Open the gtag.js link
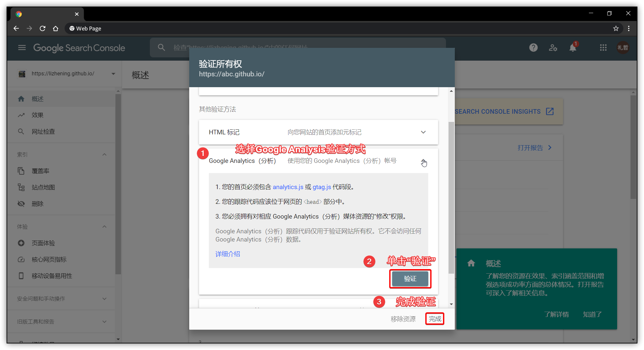 point(322,187)
